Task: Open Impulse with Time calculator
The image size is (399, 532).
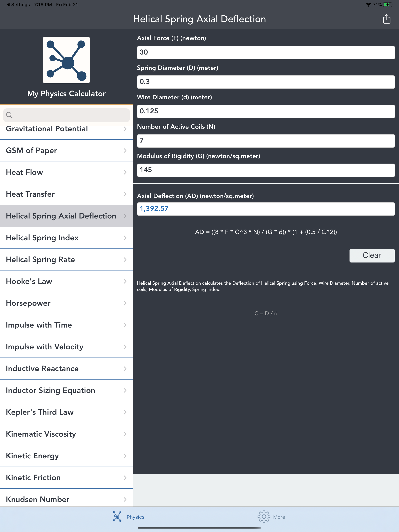Action: (x=66, y=325)
